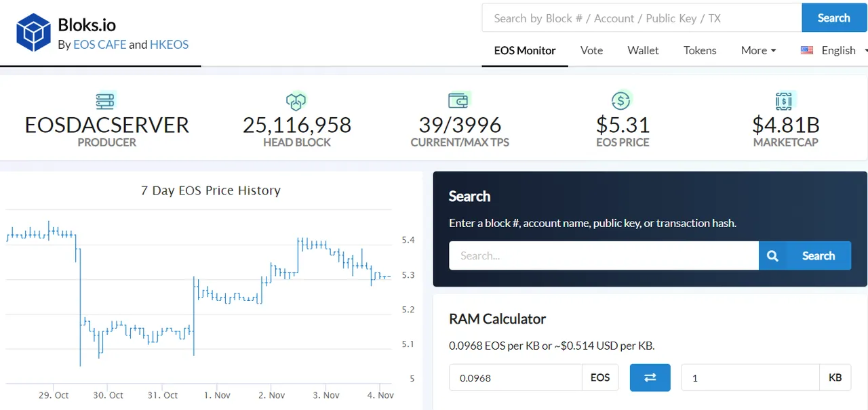Open the More dropdown menu

(x=758, y=50)
